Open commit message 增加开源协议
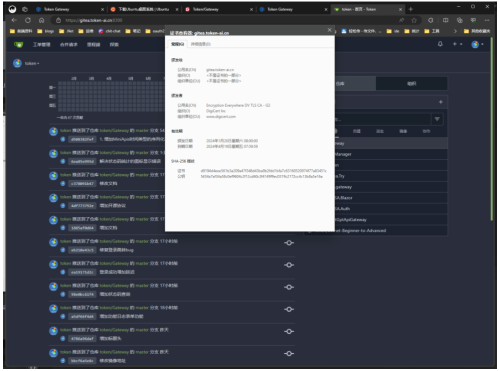 tap(113, 206)
